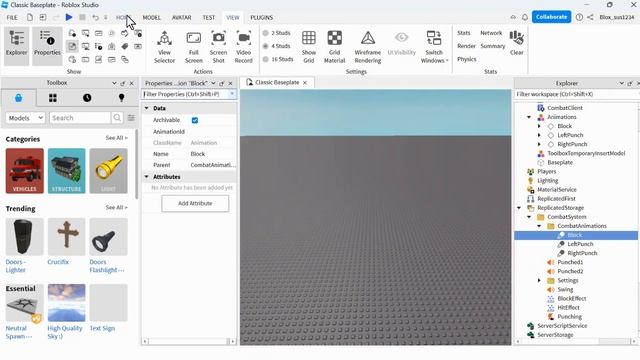Take a Screen Shot

pos(218,47)
